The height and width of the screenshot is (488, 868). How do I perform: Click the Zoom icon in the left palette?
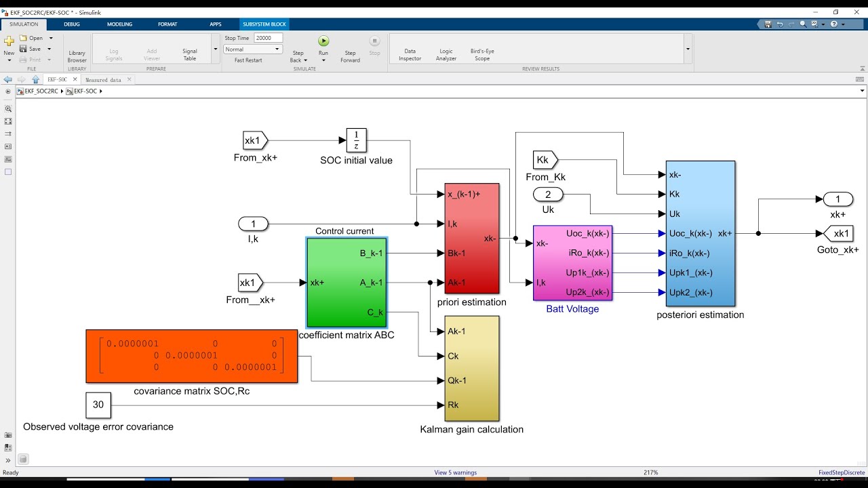pyautogui.click(x=8, y=108)
